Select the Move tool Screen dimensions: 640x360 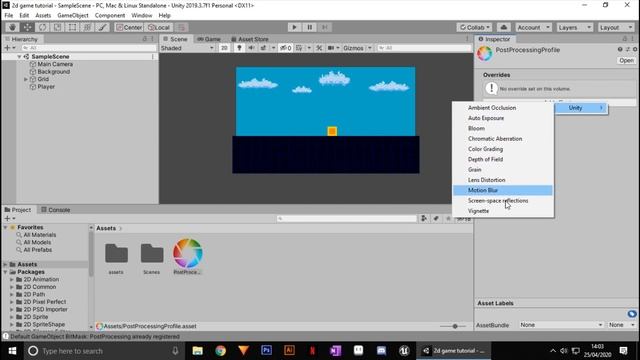(x=27, y=27)
